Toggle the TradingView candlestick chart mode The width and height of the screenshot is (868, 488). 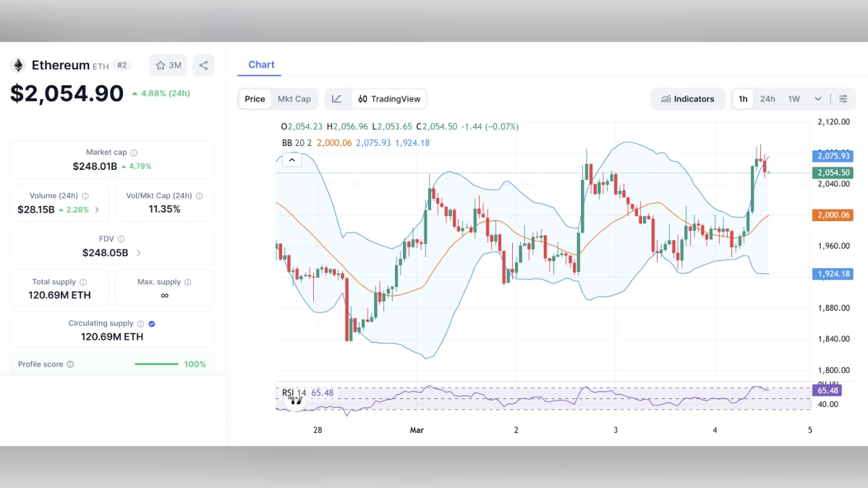[388, 98]
